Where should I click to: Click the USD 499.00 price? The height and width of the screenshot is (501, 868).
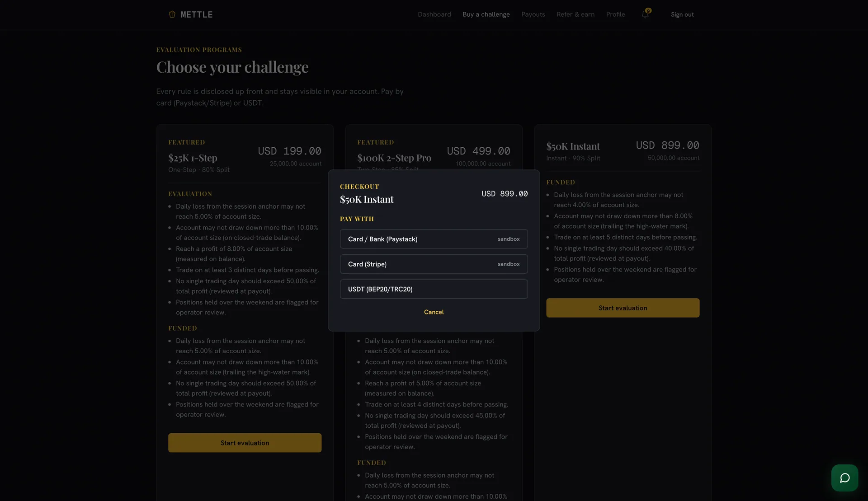(x=478, y=151)
